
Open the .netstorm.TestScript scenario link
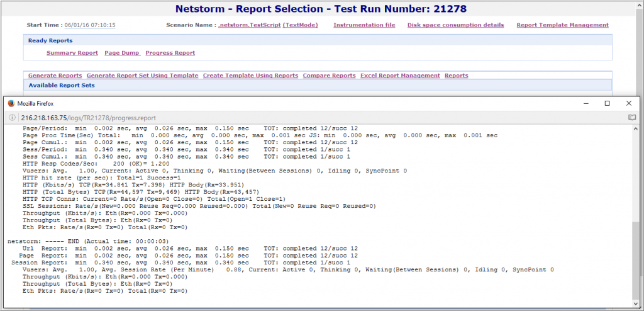[x=250, y=25]
